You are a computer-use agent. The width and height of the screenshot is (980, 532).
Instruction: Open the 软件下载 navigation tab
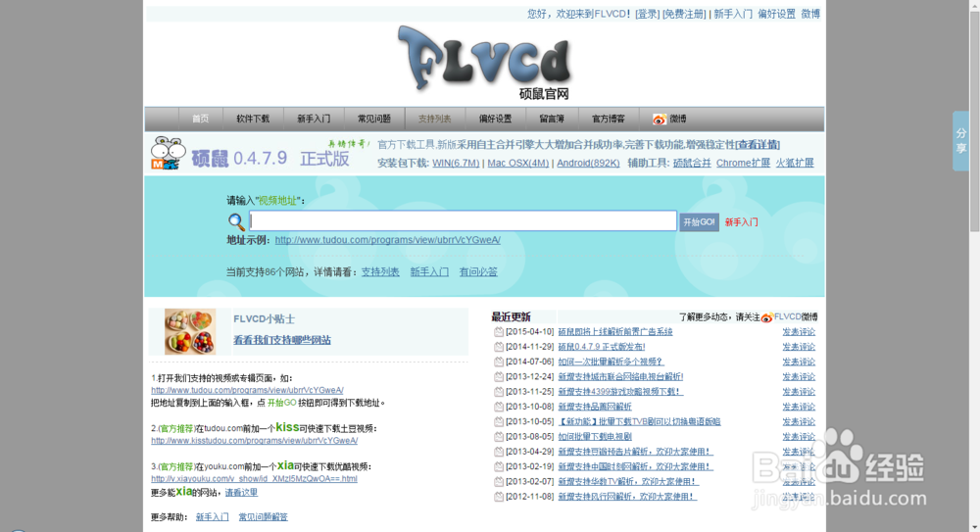pyautogui.click(x=253, y=119)
